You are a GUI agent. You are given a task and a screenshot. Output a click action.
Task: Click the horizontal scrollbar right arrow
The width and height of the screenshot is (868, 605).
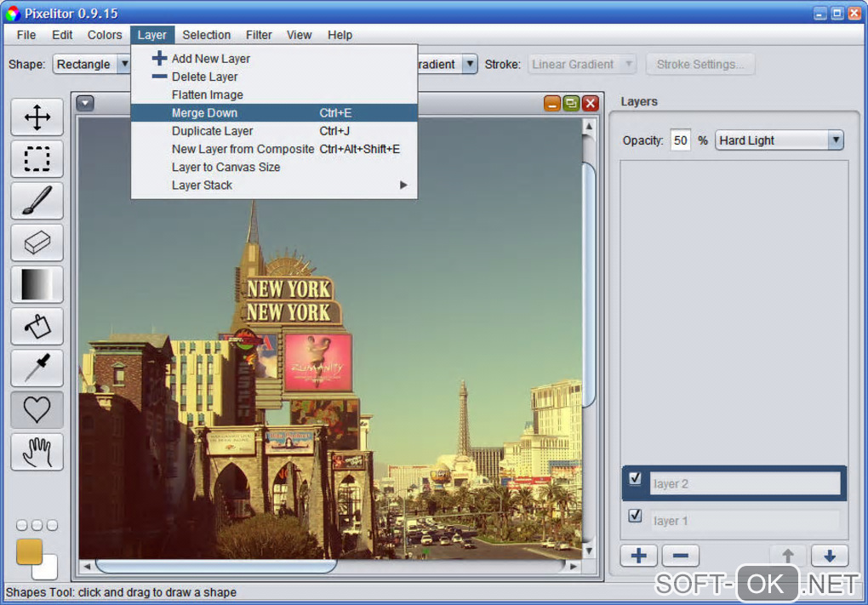click(574, 566)
